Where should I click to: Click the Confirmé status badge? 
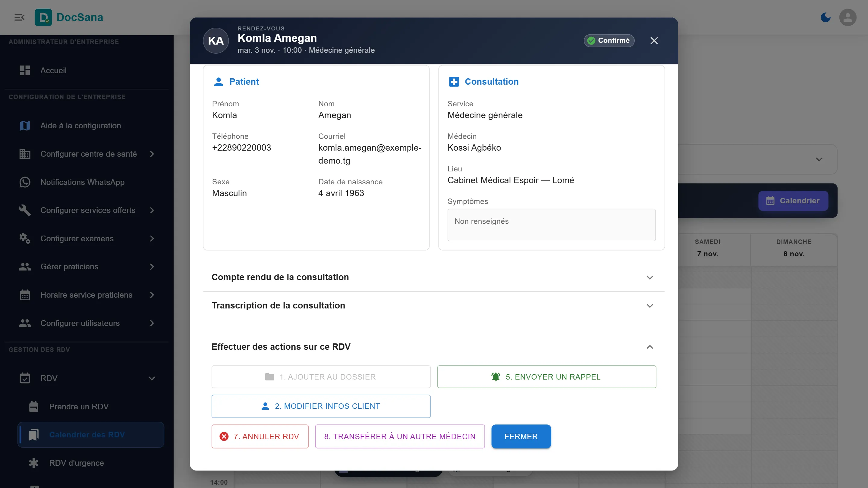click(x=609, y=40)
